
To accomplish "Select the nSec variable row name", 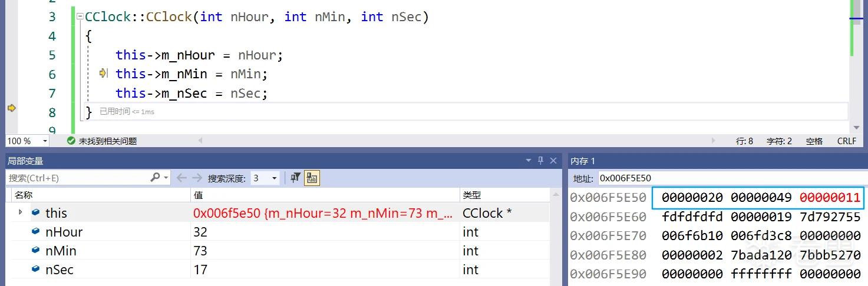I will click(60, 270).
